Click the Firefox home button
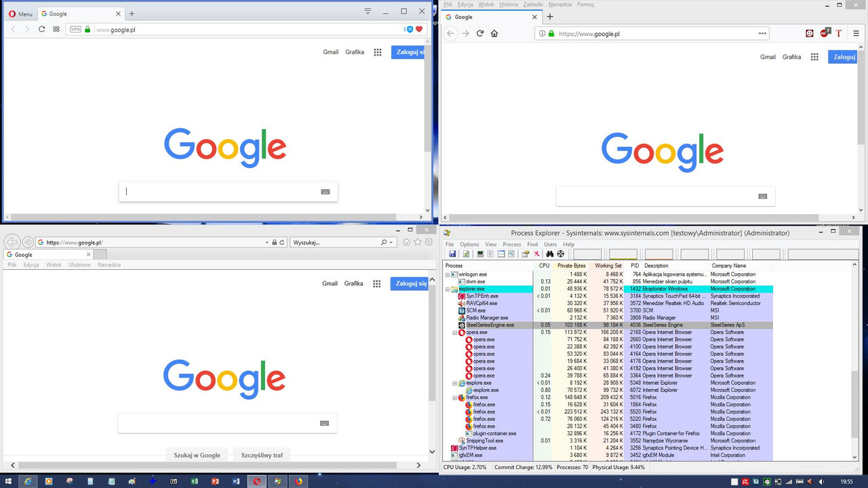This screenshot has height=488, width=868. [495, 33]
